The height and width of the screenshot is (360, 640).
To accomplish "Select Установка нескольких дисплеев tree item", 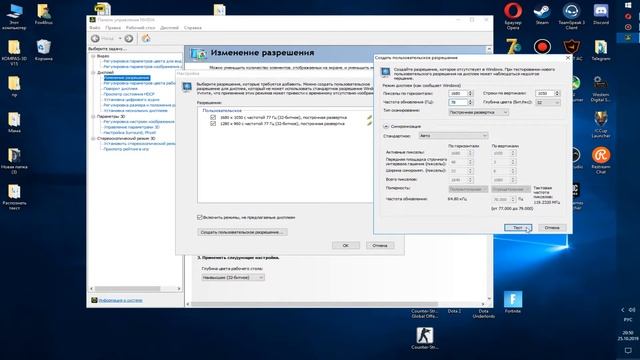I will [136, 111].
